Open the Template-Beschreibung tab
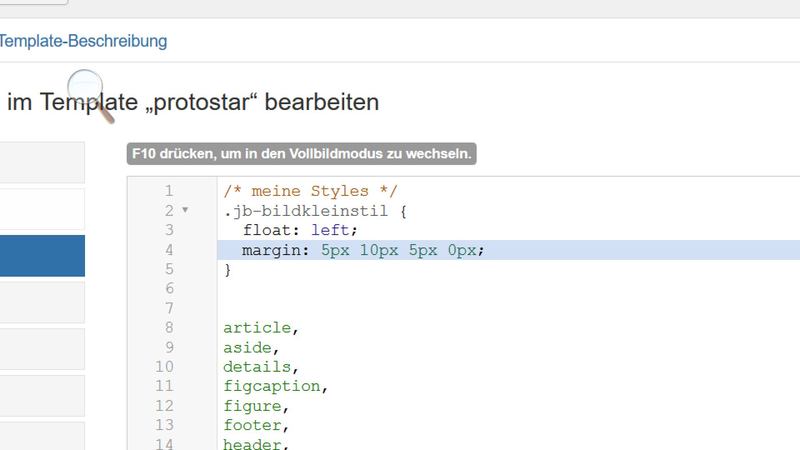Viewport: 800px width, 450px height. pos(83,41)
